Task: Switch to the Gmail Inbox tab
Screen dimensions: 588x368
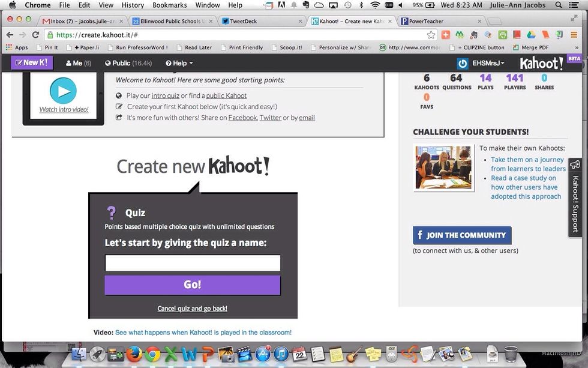Action: click(83, 22)
